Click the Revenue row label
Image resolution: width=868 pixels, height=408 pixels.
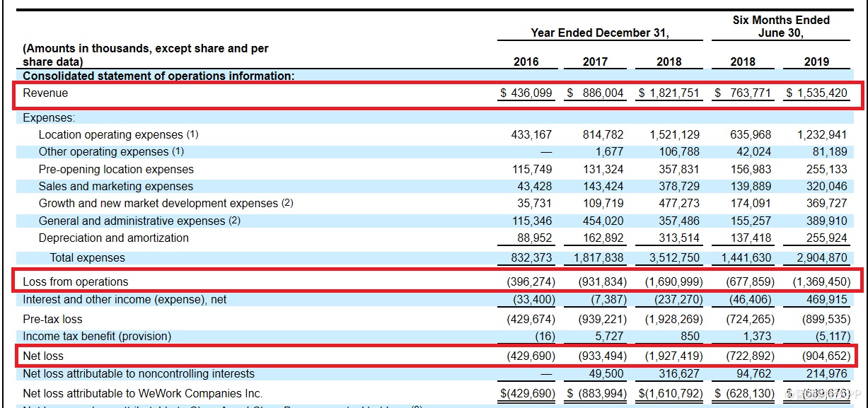[x=45, y=93]
